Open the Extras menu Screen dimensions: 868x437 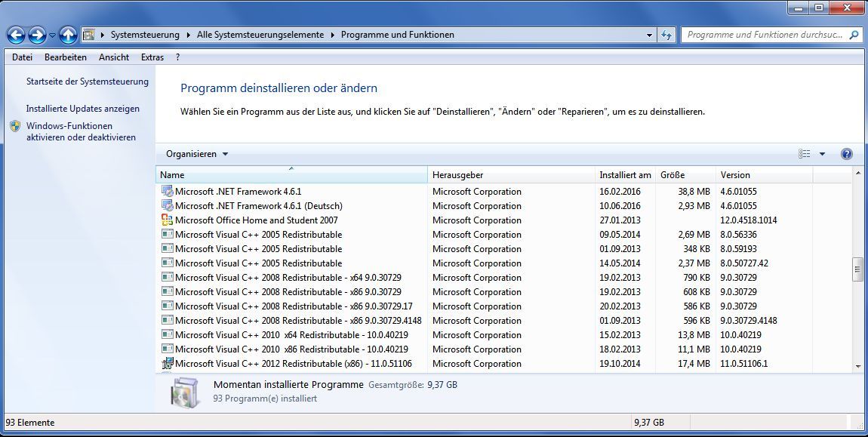[152, 57]
